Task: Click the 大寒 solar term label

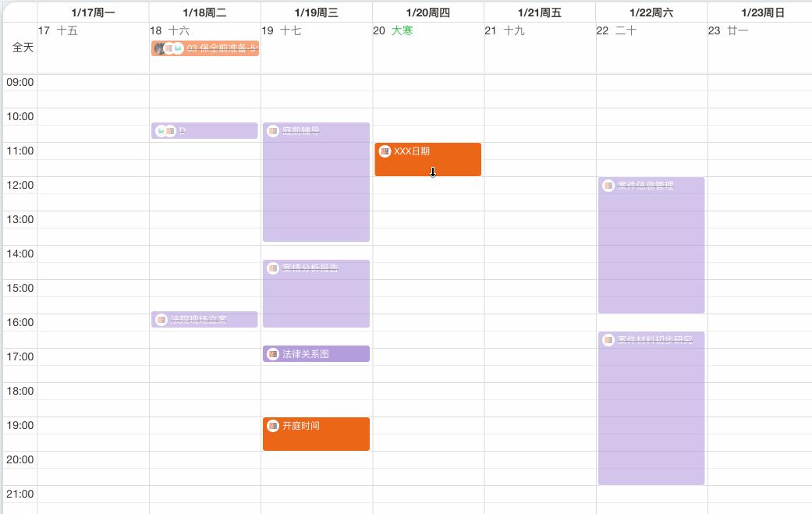Action: point(402,30)
